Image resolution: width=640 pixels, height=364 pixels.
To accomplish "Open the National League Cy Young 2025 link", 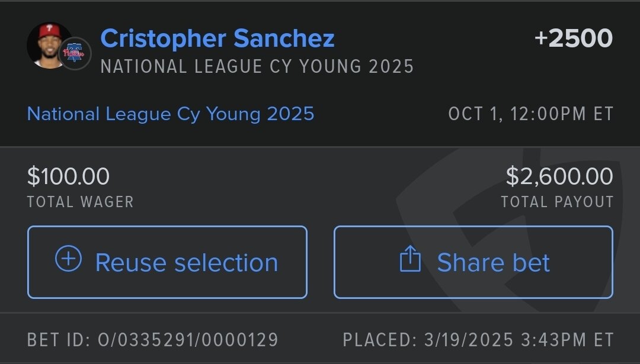I will (171, 114).
